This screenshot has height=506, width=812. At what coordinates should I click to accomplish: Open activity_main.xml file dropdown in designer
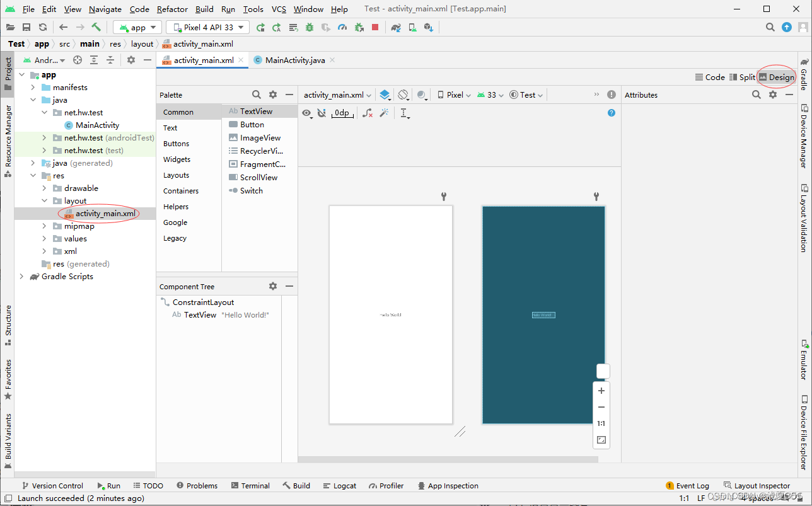tap(337, 95)
